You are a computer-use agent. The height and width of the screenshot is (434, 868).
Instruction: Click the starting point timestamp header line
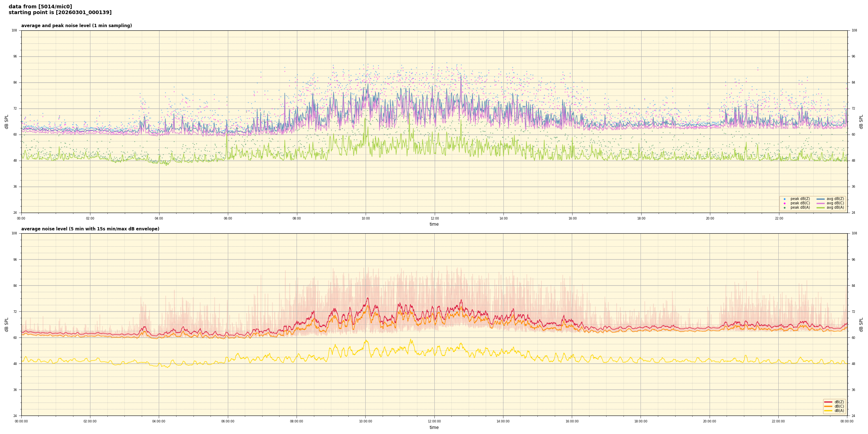click(x=60, y=13)
